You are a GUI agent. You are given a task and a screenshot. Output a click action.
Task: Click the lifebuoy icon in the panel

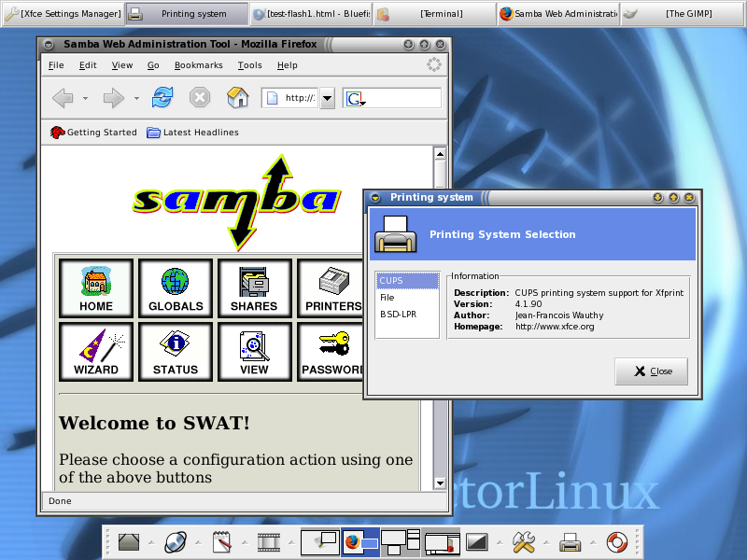[x=617, y=542]
